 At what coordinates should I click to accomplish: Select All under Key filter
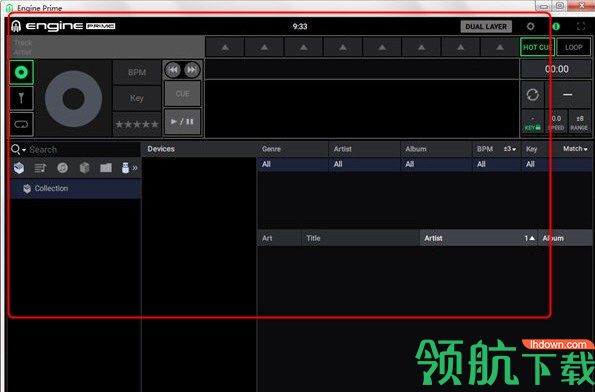557,164
